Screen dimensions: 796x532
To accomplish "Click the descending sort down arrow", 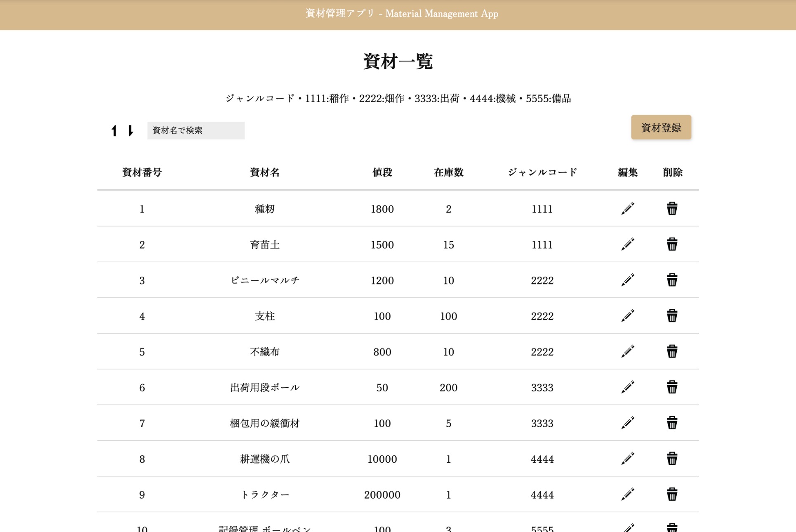I will coord(130,131).
